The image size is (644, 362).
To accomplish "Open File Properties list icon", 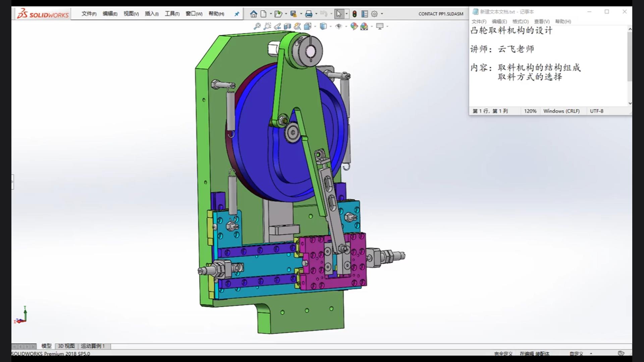I will tap(365, 14).
